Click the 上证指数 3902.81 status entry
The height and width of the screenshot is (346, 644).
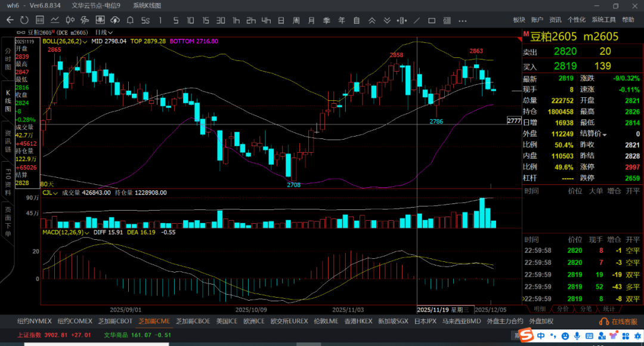tap(54, 335)
